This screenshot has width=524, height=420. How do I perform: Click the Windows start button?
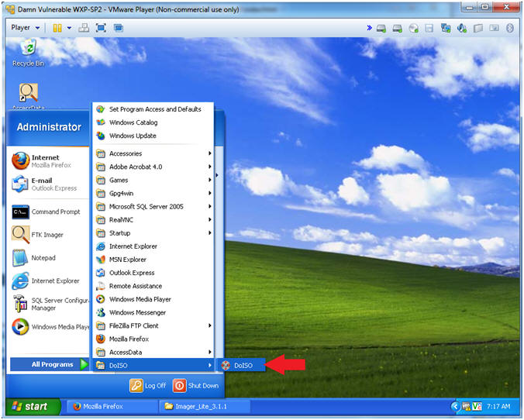click(x=33, y=407)
